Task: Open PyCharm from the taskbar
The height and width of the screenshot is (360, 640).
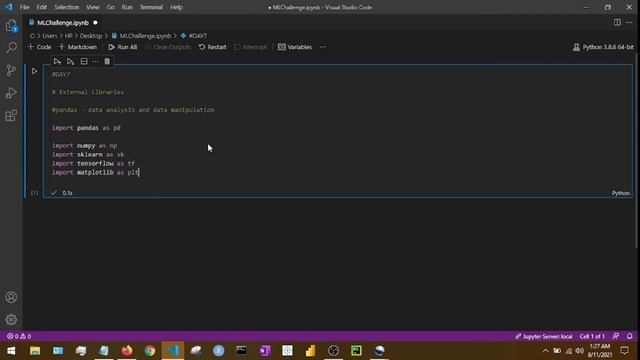Action: click(x=356, y=351)
